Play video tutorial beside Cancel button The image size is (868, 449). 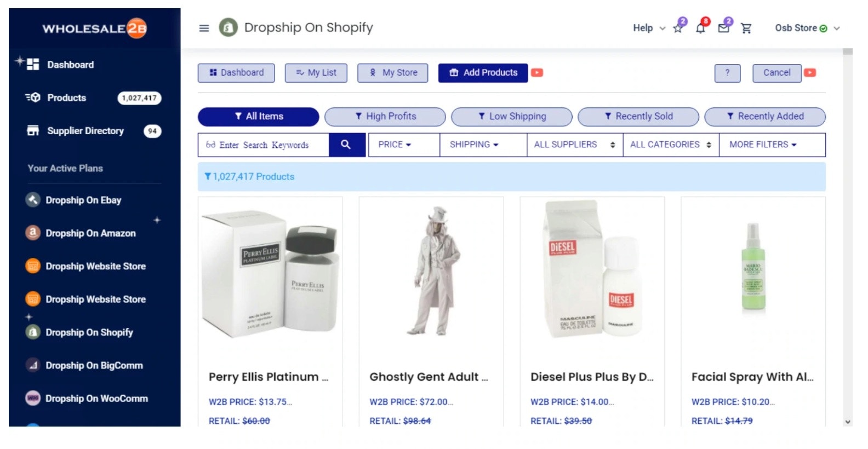[x=810, y=73]
